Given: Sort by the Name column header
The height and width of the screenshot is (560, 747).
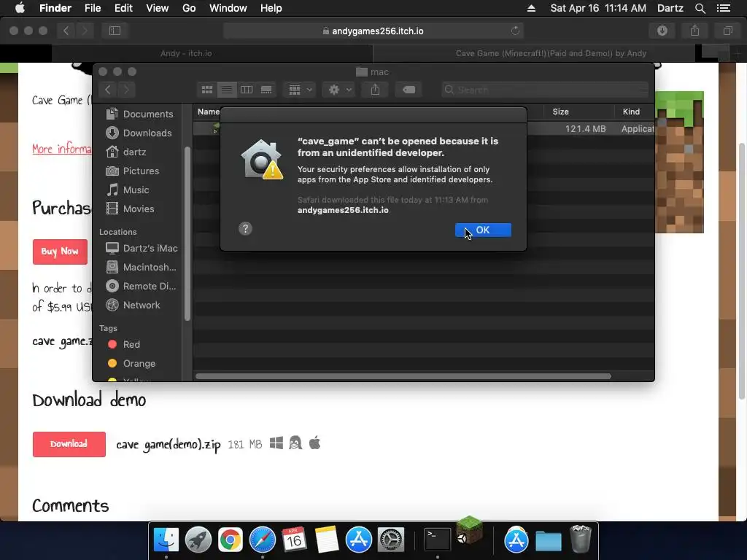Looking at the screenshot, I should coord(209,112).
